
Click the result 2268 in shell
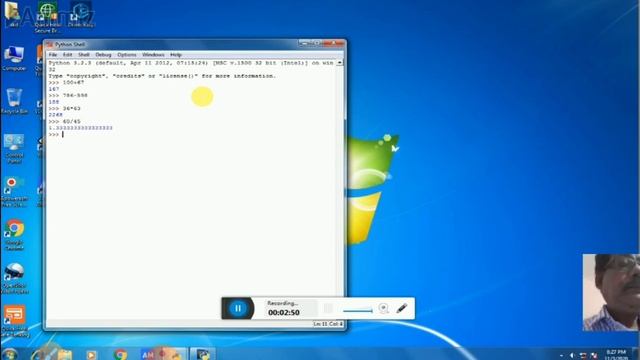click(x=56, y=115)
